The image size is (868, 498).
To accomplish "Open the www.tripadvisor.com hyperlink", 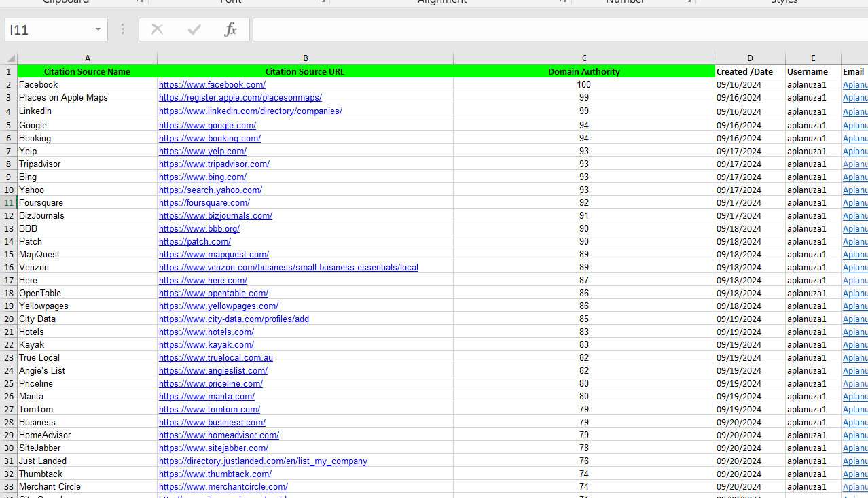I will [x=214, y=164].
